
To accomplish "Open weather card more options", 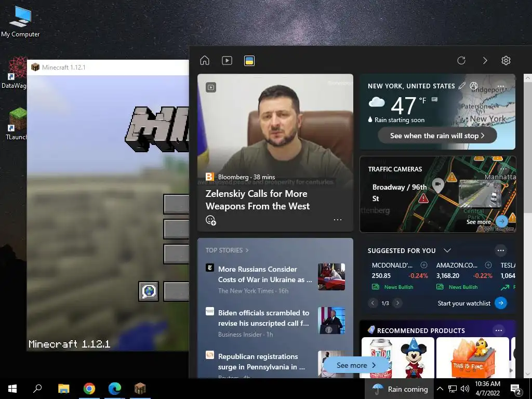I will coord(500,86).
